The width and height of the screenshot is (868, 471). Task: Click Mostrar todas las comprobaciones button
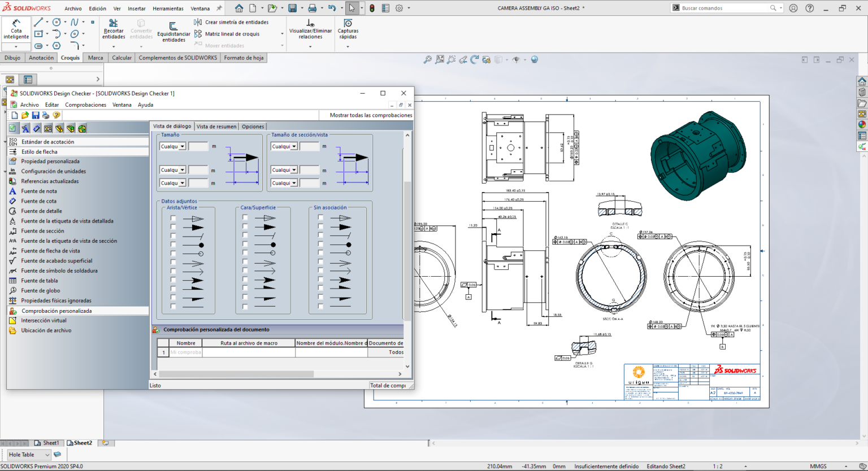tap(371, 115)
